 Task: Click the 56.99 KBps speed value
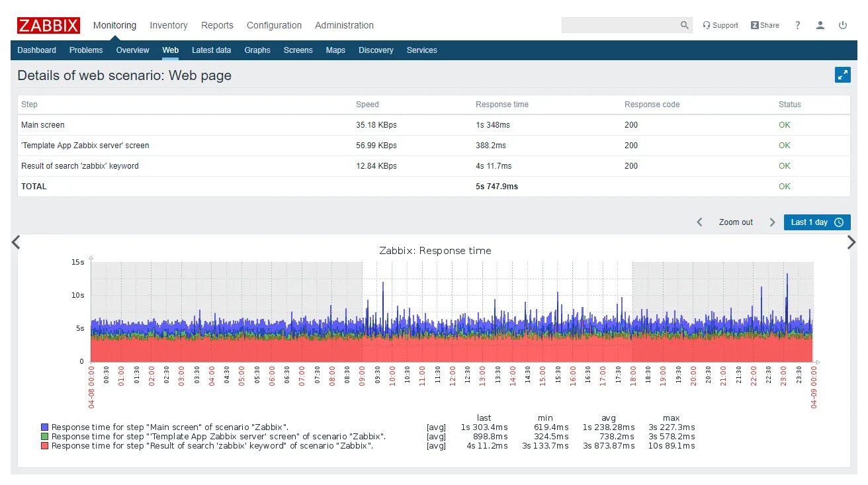click(x=376, y=146)
